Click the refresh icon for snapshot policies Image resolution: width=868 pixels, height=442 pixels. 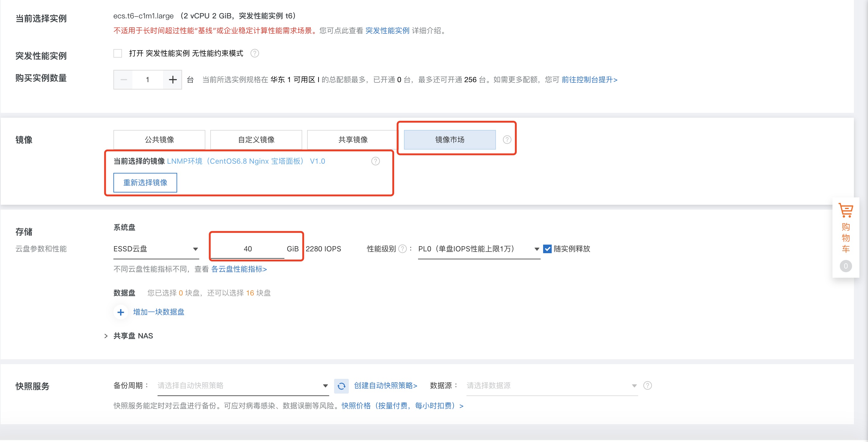[341, 386]
